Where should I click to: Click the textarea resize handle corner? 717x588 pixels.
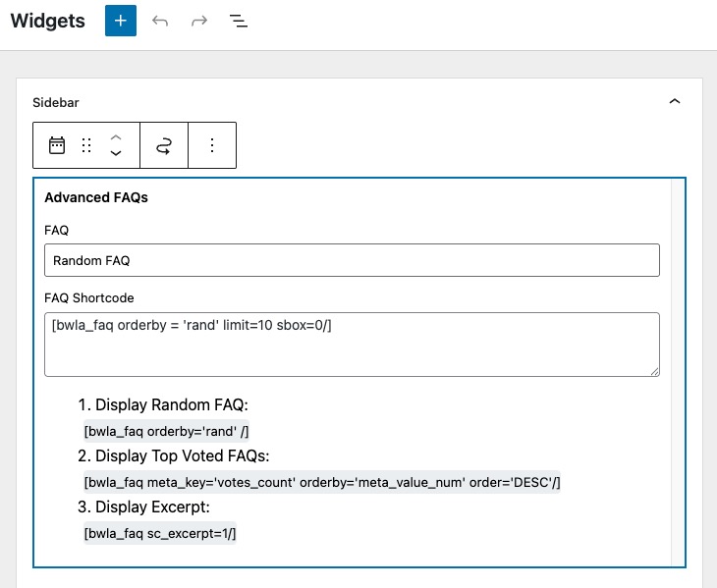coord(654,371)
